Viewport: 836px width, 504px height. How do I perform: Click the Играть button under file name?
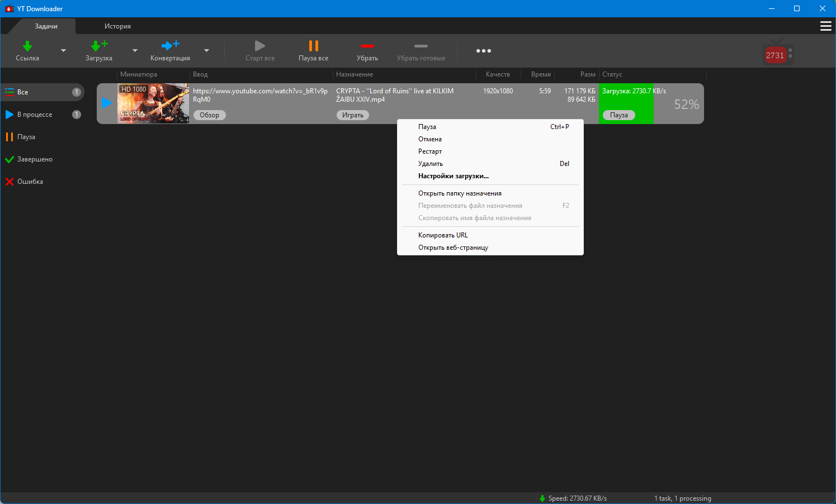[352, 115]
